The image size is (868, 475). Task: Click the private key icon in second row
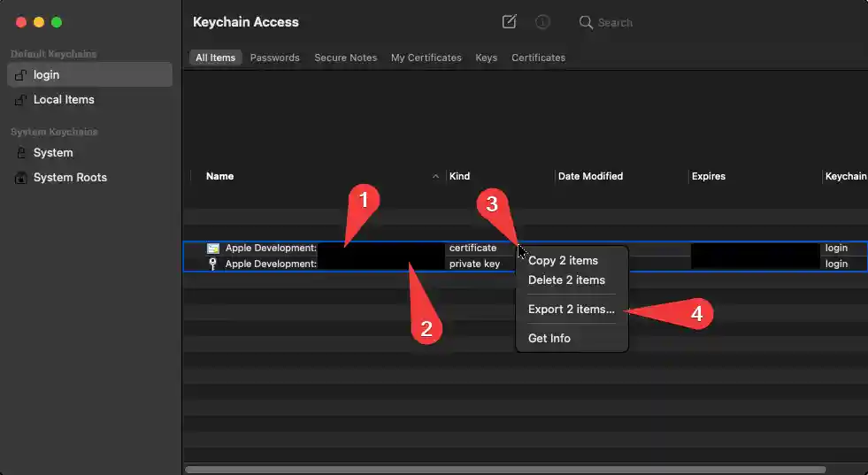click(212, 264)
